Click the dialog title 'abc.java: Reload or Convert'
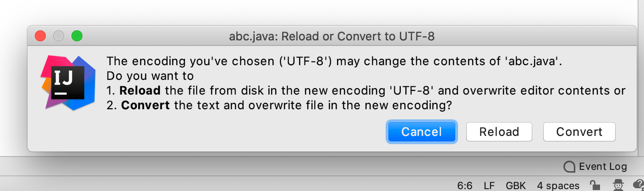 332,36
